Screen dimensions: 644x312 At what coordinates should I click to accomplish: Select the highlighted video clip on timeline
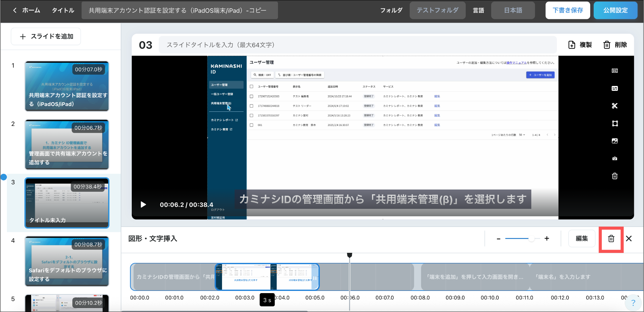267,277
